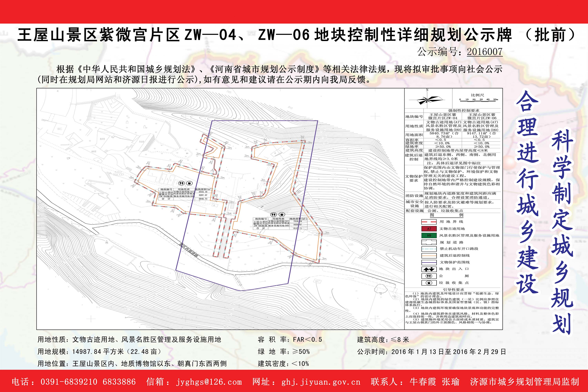Click the website address ghj.jiyuan.gov.cn
588x392 pixels.
tap(321, 382)
